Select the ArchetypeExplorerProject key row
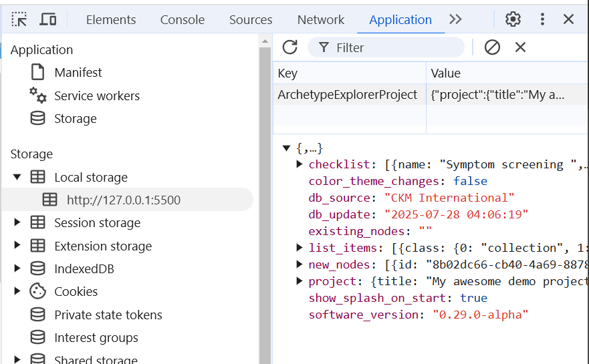This screenshot has width=589, height=364. pyautogui.click(x=348, y=95)
